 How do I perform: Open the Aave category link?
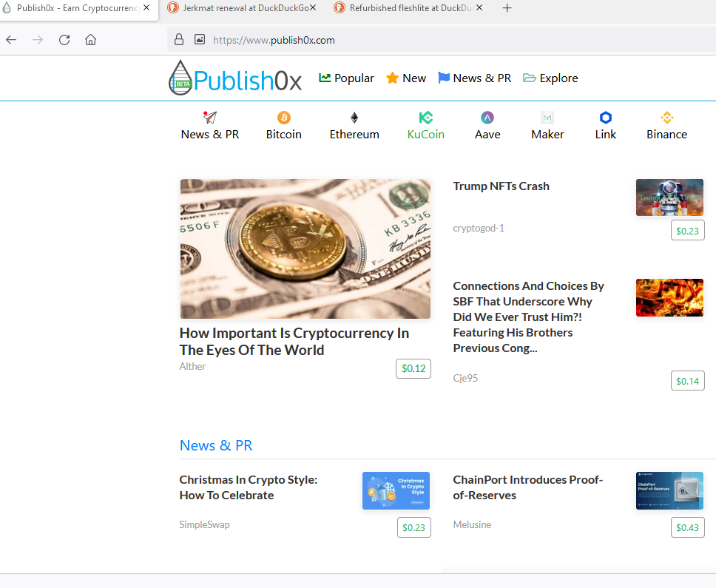pyautogui.click(x=487, y=134)
